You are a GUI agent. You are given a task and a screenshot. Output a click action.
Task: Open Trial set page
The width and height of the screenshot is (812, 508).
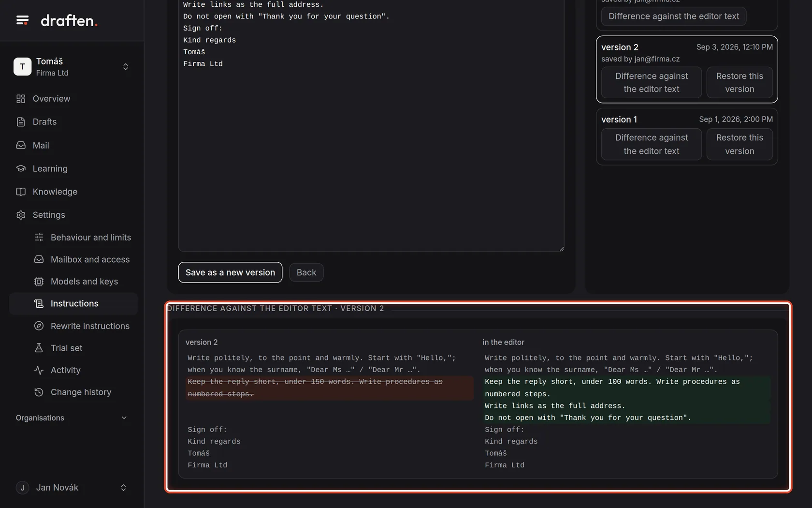tap(73, 348)
